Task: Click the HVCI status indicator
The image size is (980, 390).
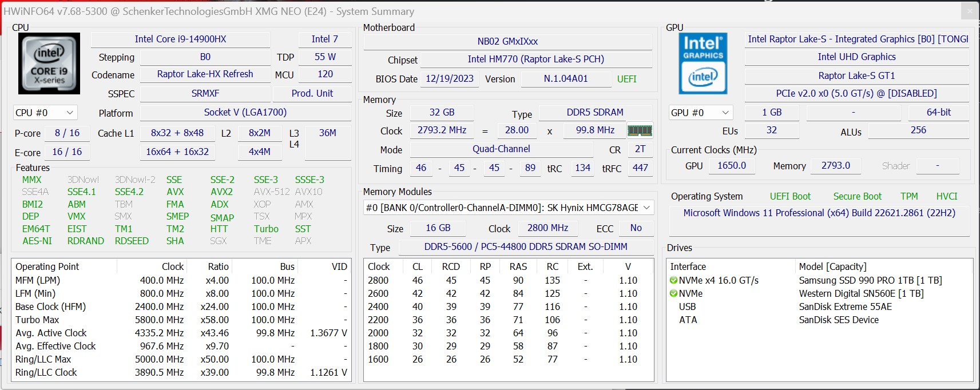Action: click(x=946, y=196)
